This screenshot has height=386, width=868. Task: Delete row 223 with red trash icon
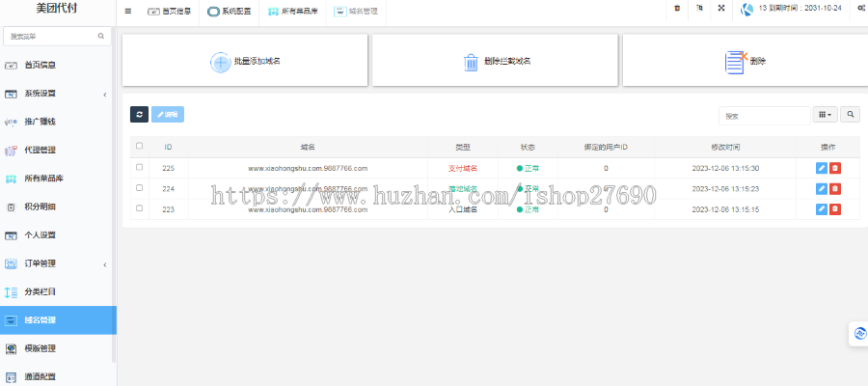pyautogui.click(x=835, y=208)
